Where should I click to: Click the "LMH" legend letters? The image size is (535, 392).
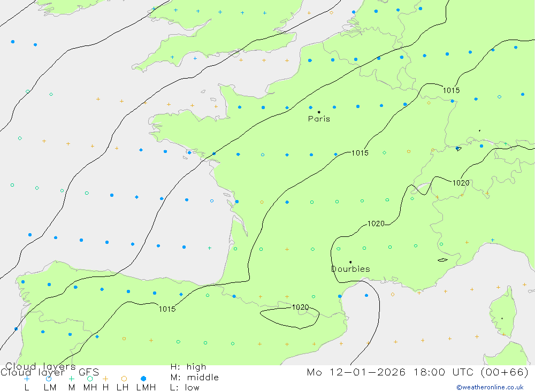click(x=146, y=388)
